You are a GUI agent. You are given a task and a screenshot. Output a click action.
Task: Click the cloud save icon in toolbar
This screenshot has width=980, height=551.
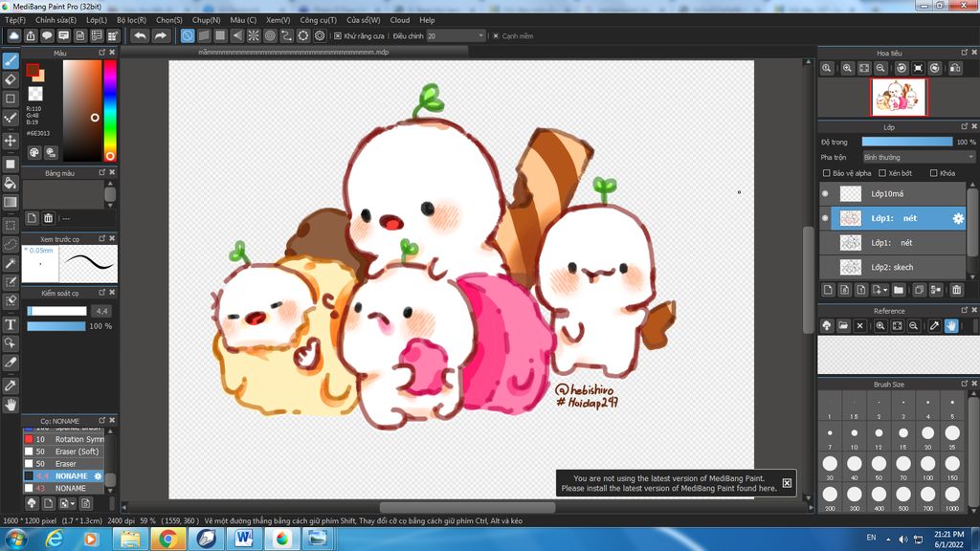13,35
